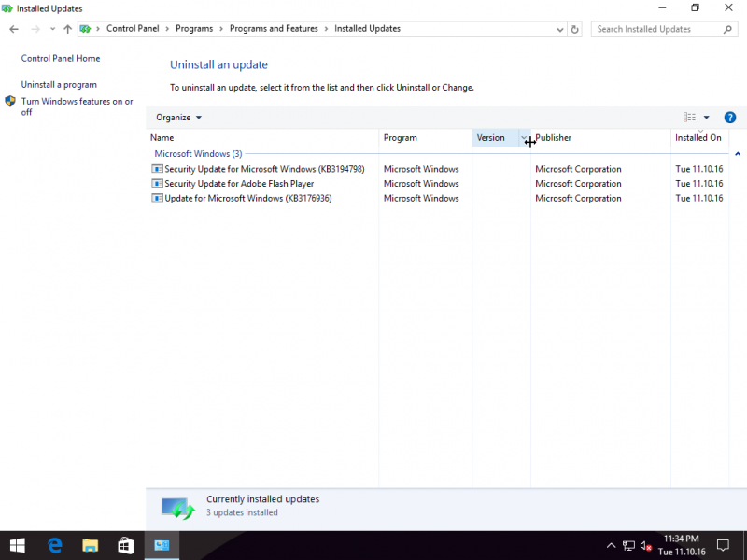This screenshot has width=747, height=560.
Task: Sort by Publisher column header
Action: coord(600,138)
